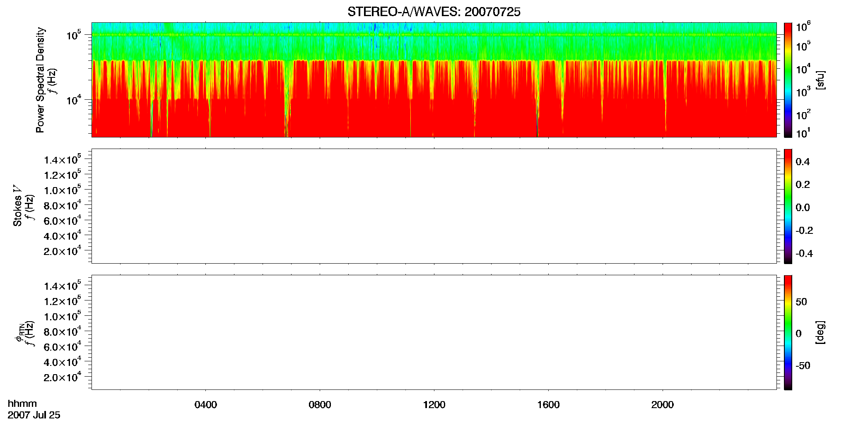This screenshot has height=447, width=868.
Task: Select the Stokes V axis label
Action: (18, 206)
